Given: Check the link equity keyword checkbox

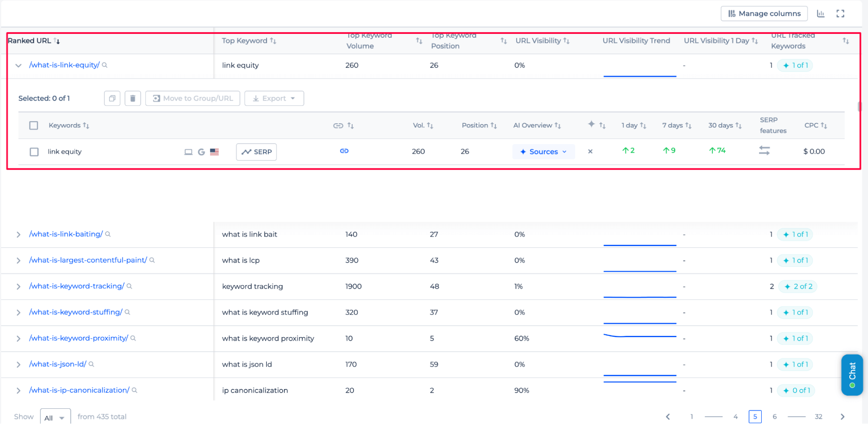Looking at the screenshot, I should [x=34, y=152].
